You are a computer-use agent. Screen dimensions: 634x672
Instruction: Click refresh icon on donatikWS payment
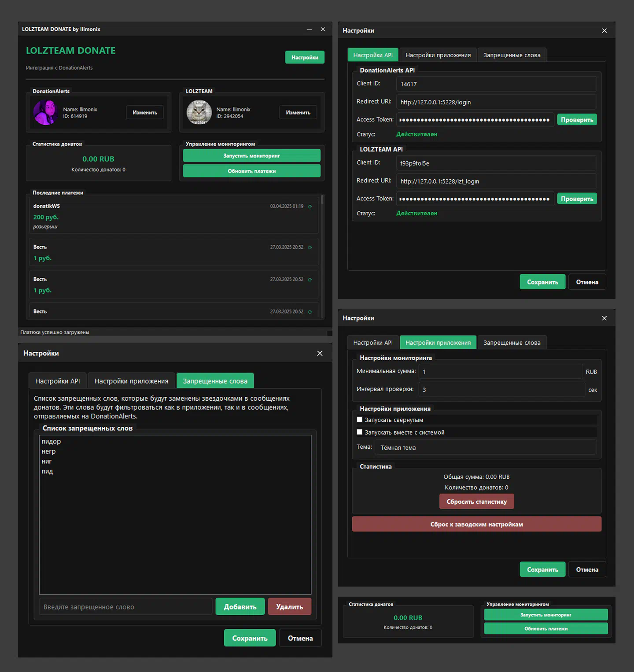310,207
